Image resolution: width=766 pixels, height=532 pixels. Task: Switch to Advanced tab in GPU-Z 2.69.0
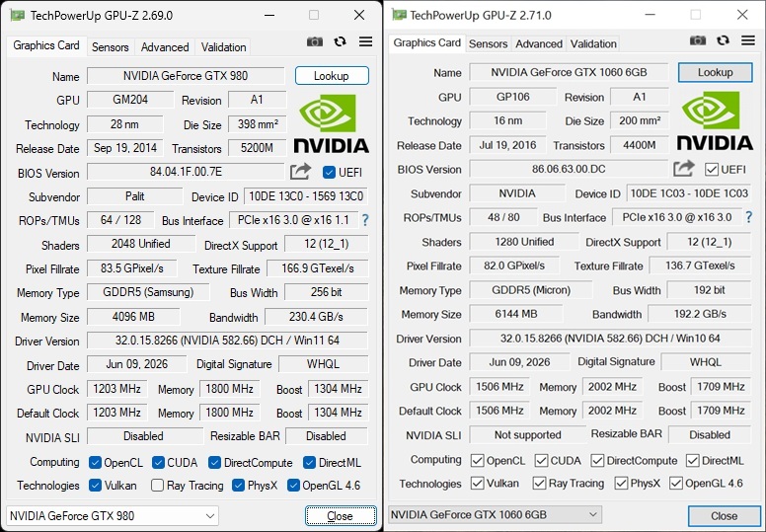(x=165, y=47)
